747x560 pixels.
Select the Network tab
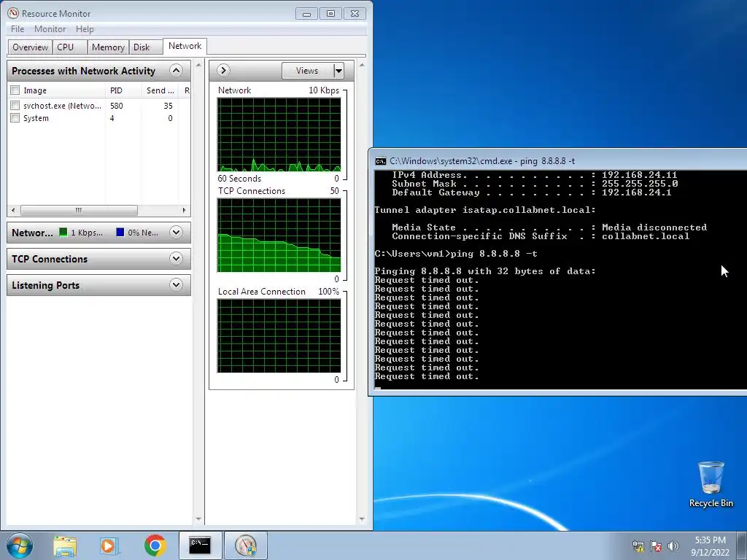click(185, 46)
